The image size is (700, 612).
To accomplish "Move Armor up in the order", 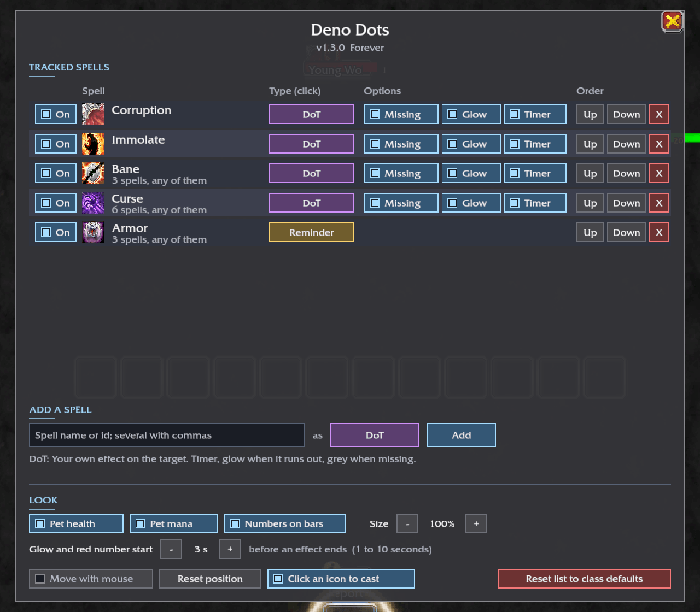I will tap(590, 232).
